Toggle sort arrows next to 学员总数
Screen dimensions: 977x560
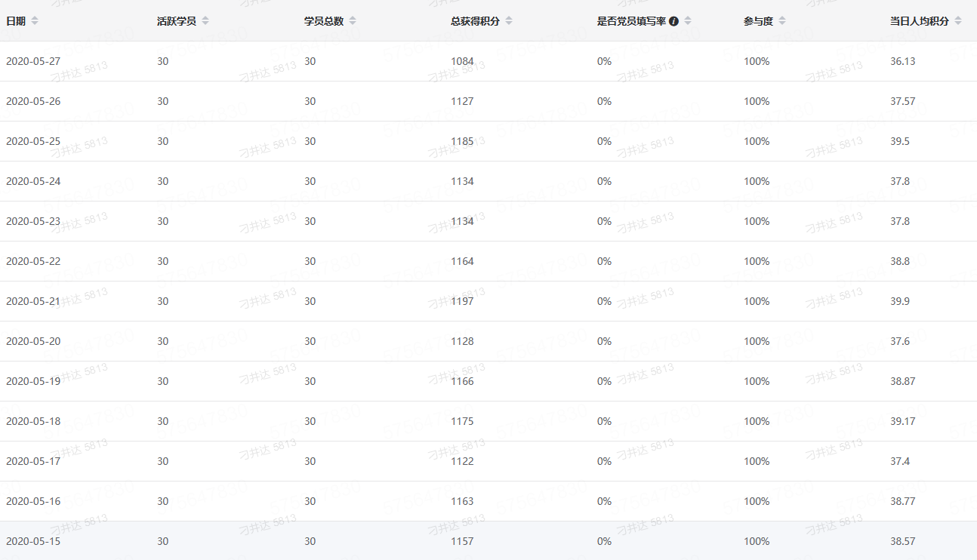click(x=353, y=21)
